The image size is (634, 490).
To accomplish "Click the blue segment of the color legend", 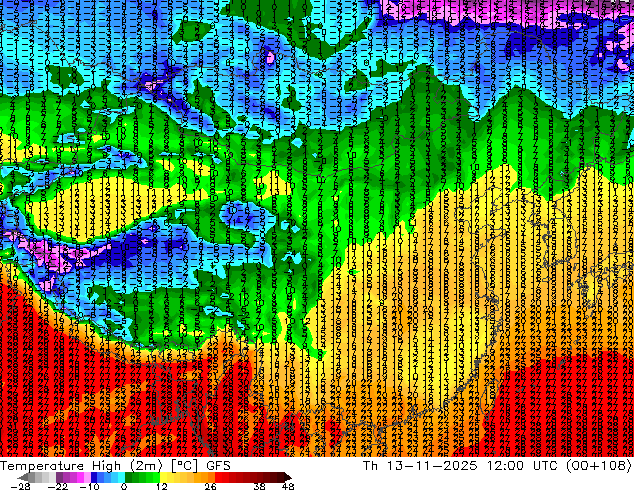I will (108, 477).
